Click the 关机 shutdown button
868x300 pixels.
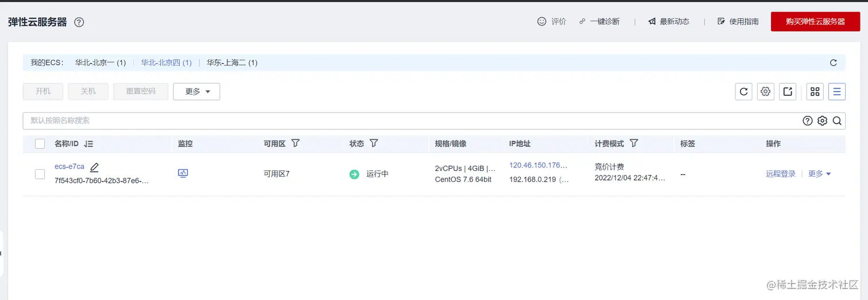(x=88, y=91)
